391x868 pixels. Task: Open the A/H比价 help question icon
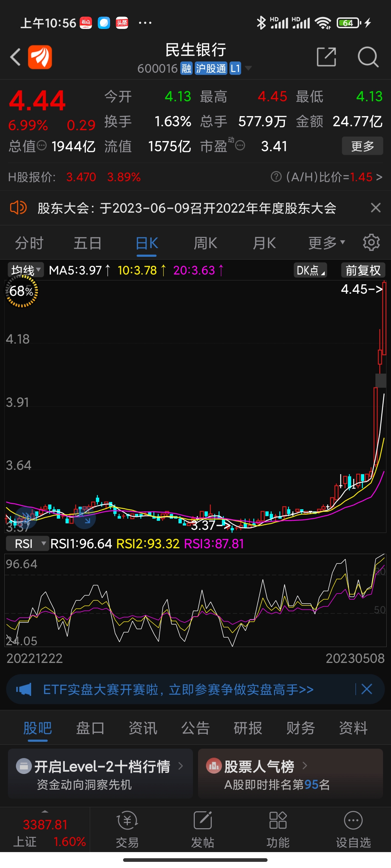(x=276, y=177)
